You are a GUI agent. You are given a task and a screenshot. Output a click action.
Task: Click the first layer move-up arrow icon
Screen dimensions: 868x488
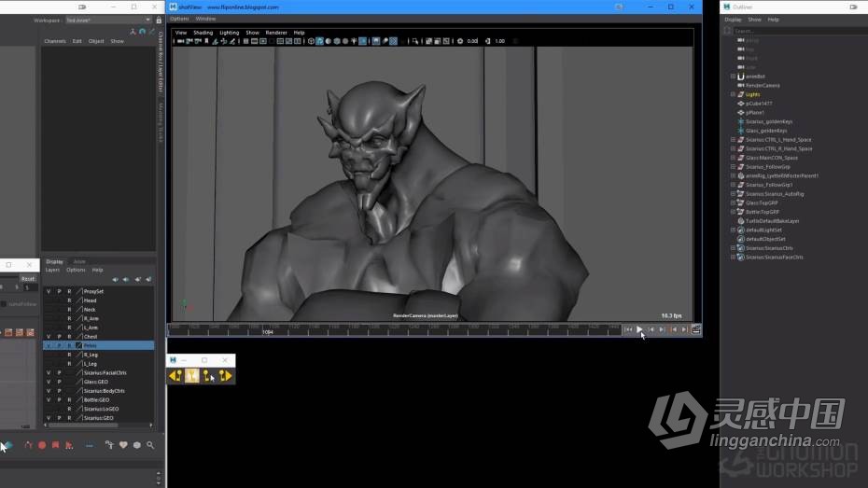pyautogui.click(x=115, y=279)
